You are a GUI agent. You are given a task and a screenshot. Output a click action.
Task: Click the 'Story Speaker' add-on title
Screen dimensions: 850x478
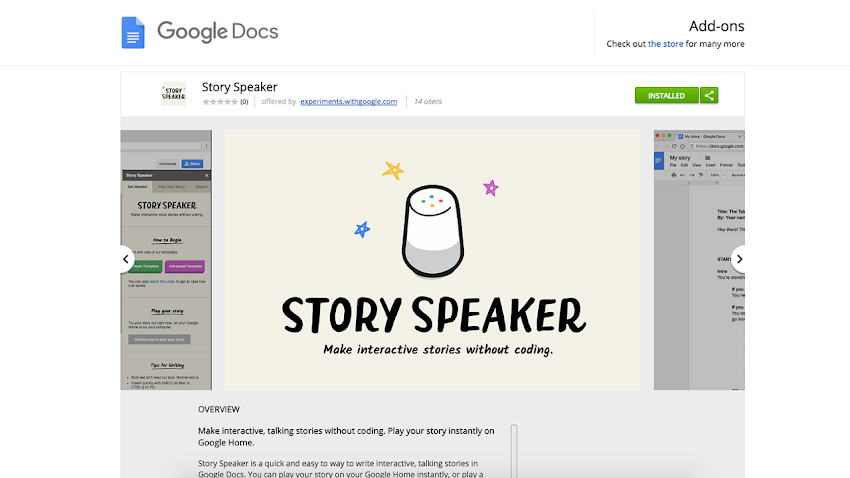[240, 87]
